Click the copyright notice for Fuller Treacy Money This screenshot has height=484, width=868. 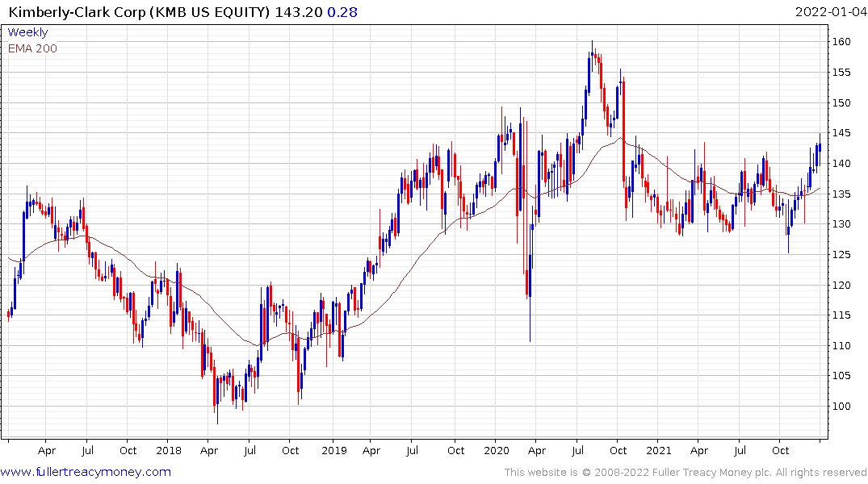tap(686, 473)
